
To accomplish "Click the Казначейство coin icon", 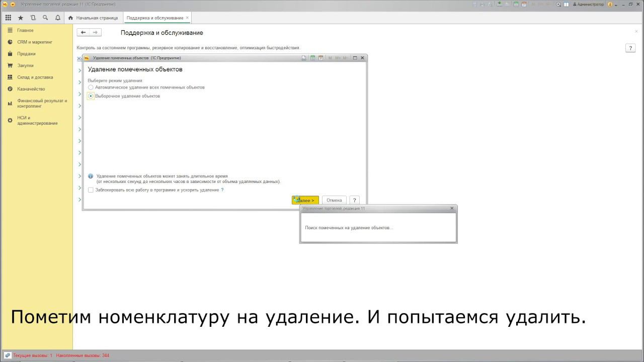I will pyautogui.click(x=10, y=89).
